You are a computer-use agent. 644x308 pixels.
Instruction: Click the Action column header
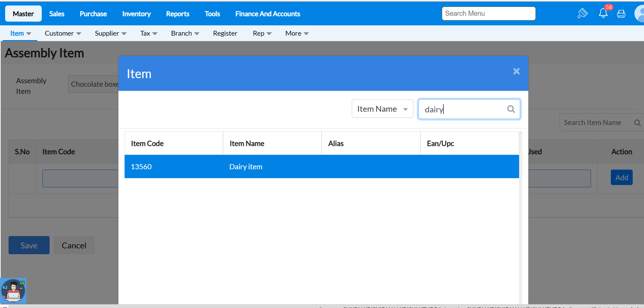[621, 152]
